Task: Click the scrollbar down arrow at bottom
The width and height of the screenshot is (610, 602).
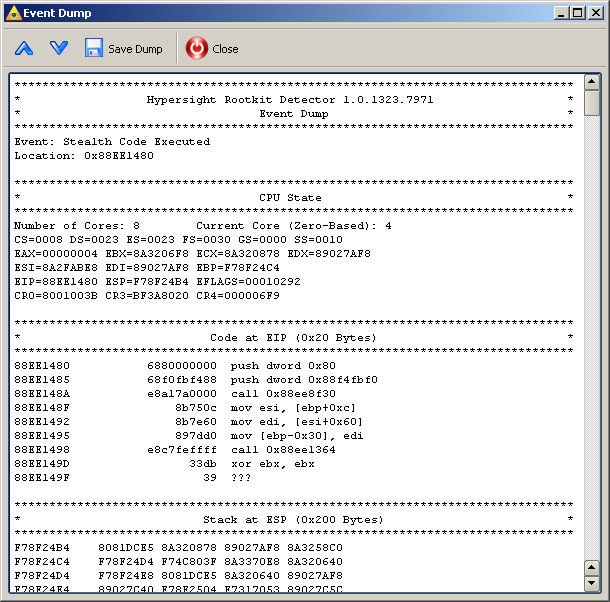Action: click(592, 583)
